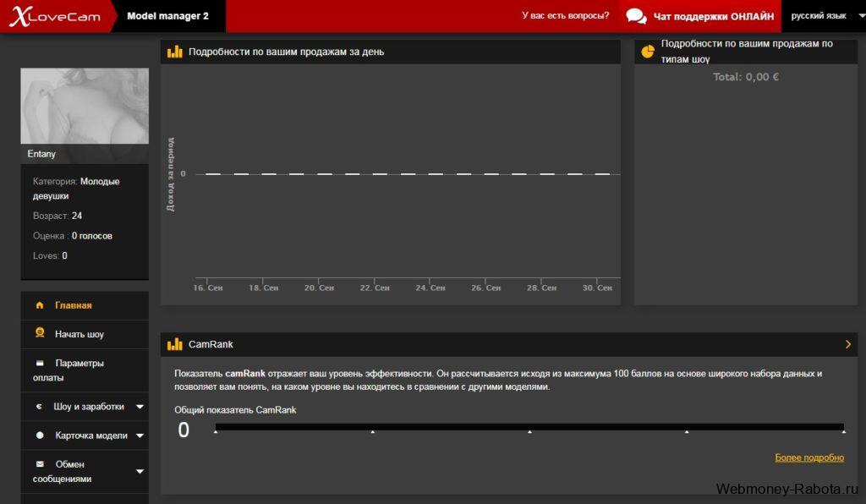Image resolution: width=866 pixels, height=504 pixels.
Task: Click the Entany model name
Action: (x=41, y=154)
